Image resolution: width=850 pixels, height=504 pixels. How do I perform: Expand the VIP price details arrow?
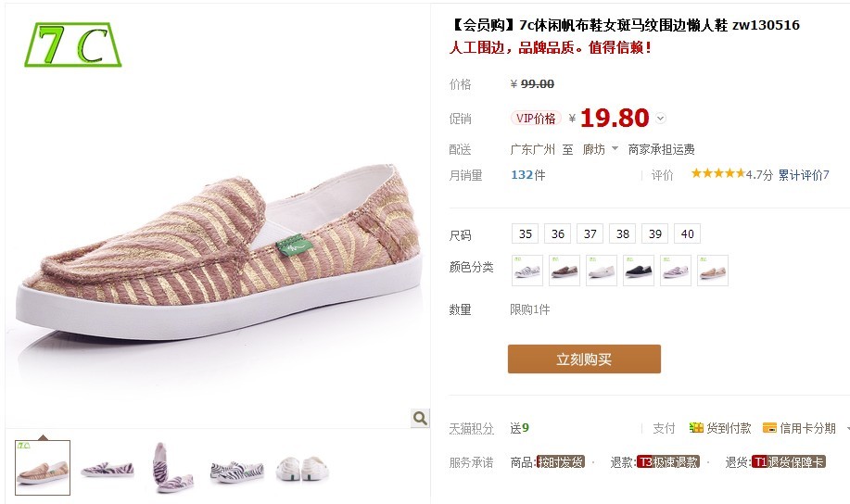pos(660,118)
